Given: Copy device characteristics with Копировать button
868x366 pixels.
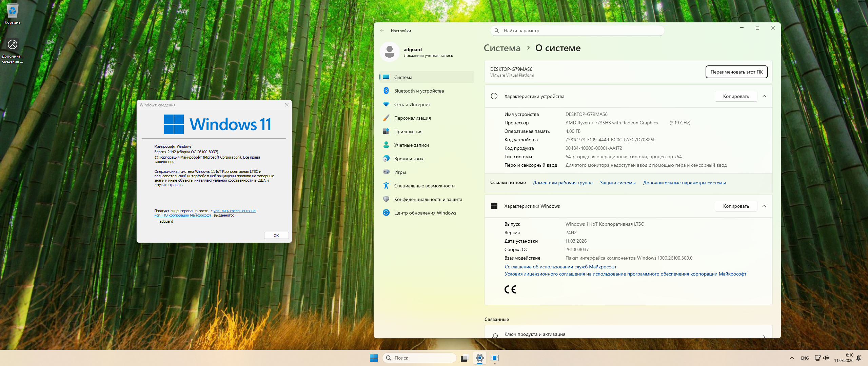Looking at the screenshot, I should [736, 96].
